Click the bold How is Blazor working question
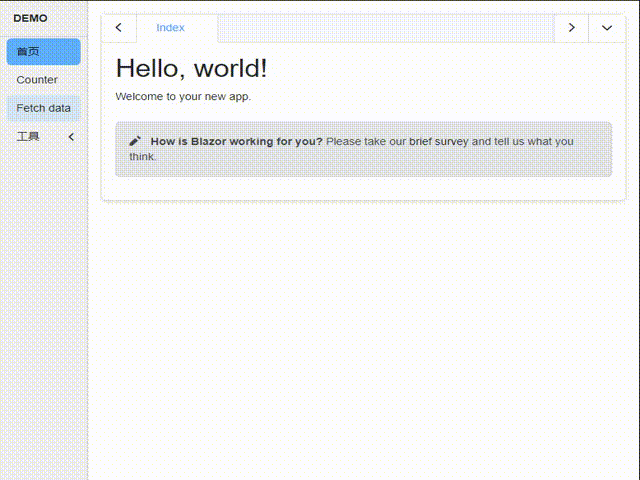Image resolution: width=640 pixels, height=480 pixels. [x=237, y=141]
